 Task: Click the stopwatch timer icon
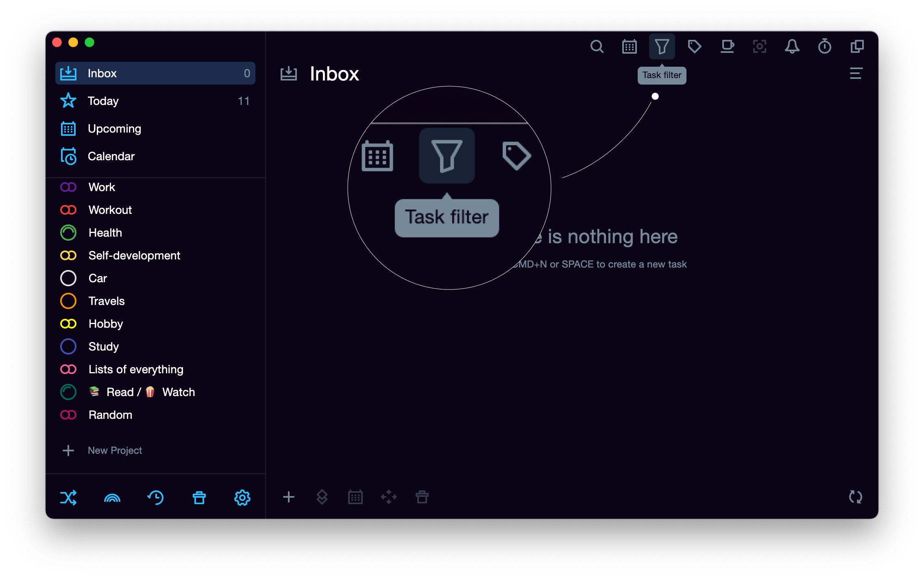click(x=824, y=47)
